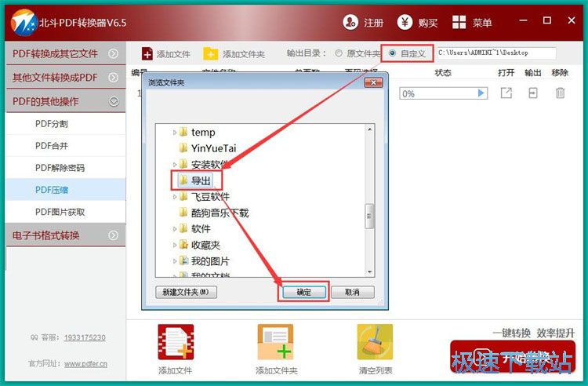Select the 安装软件 folder
Screen dimensions: 588x386
(x=205, y=164)
